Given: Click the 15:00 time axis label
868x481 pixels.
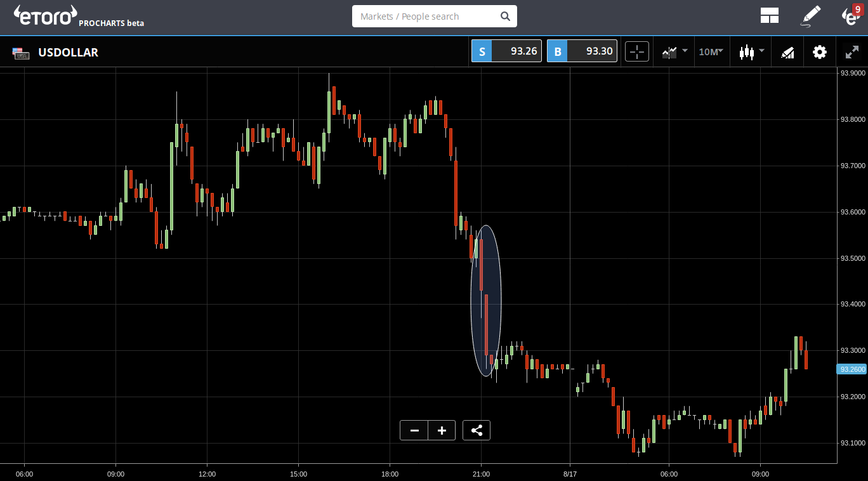Looking at the screenshot, I should [x=298, y=473].
